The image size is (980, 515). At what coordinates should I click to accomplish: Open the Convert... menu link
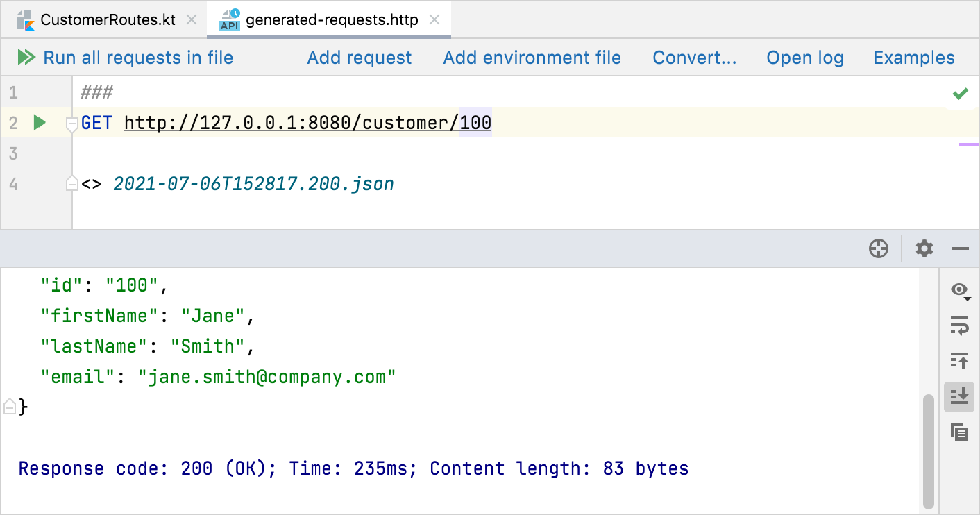coord(694,58)
